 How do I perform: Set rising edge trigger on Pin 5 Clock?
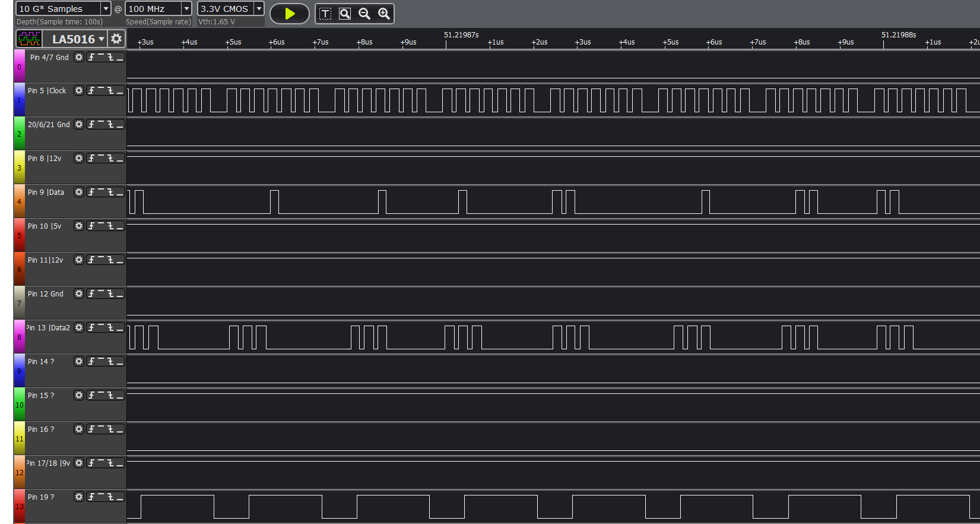click(x=91, y=90)
